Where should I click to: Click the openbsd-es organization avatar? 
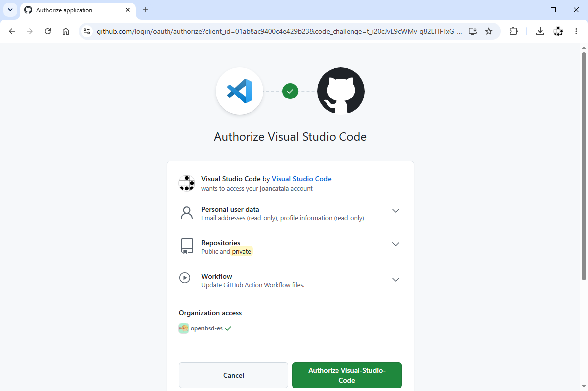point(184,328)
